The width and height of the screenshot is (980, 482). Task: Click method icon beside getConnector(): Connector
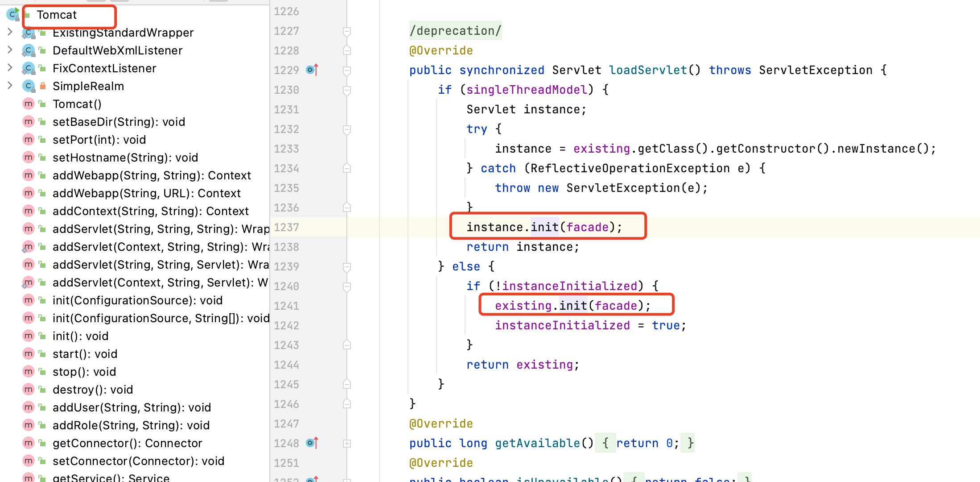pyautogui.click(x=29, y=443)
